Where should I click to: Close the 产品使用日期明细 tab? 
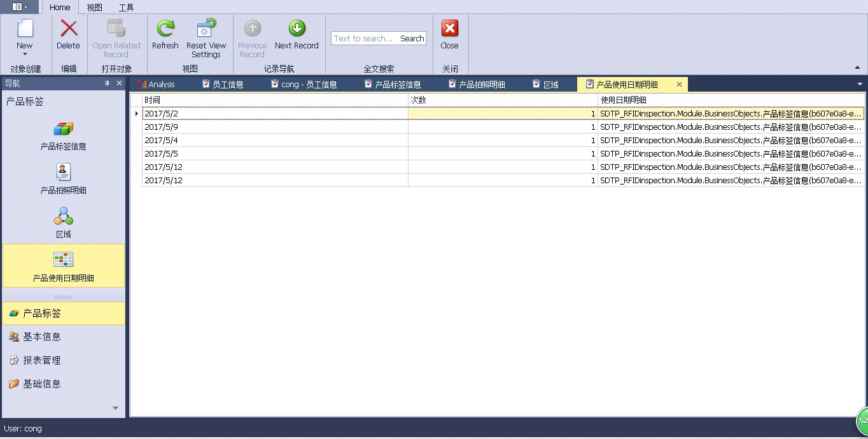click(x=679, y=84)
